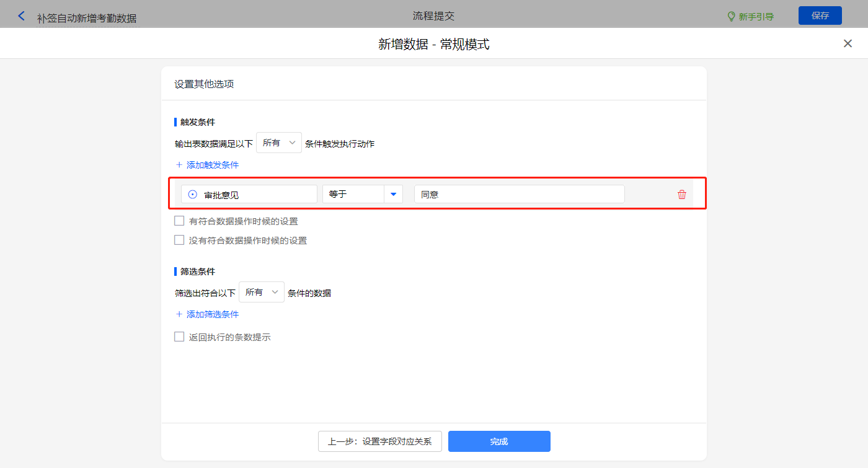Expand the 等于 operator dropdown arrow
The height and width of the screenshot is (468, 868).
(393, 195)
